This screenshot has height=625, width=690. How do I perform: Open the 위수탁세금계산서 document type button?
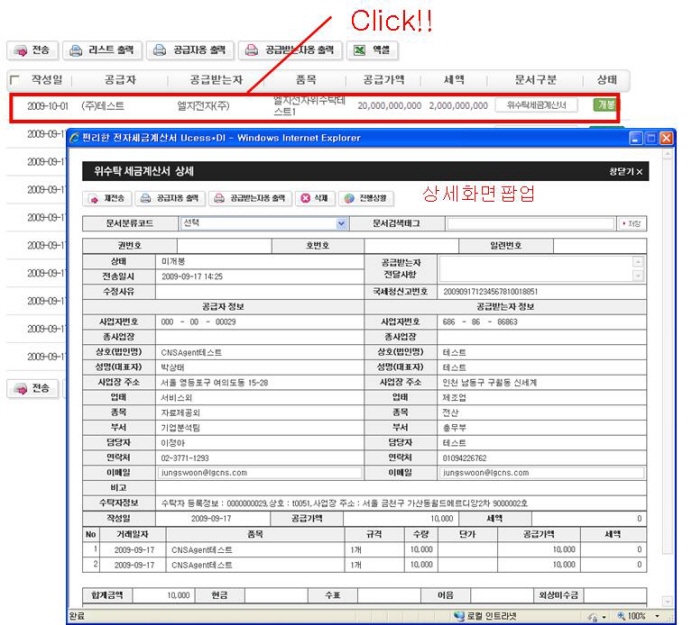536,105
